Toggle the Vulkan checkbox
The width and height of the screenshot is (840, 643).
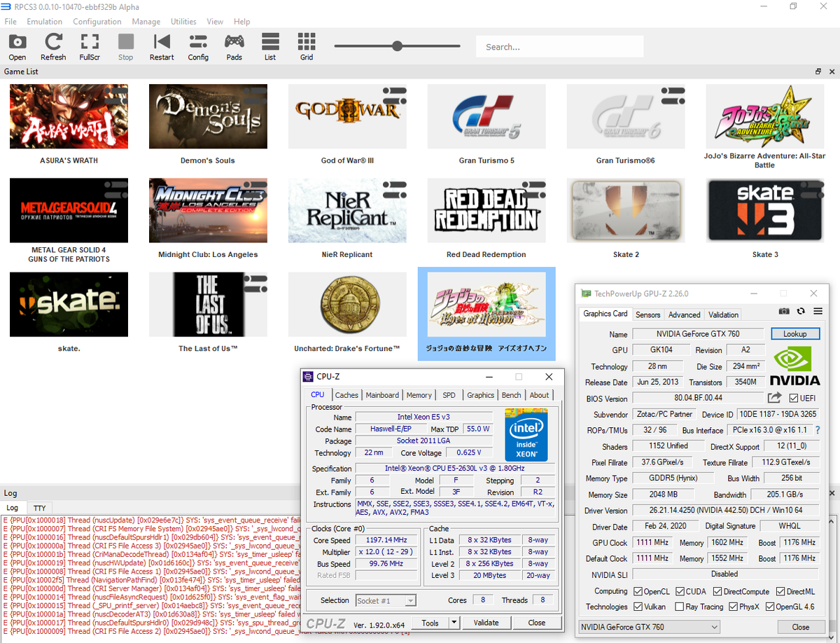click(x=638, y=607)
